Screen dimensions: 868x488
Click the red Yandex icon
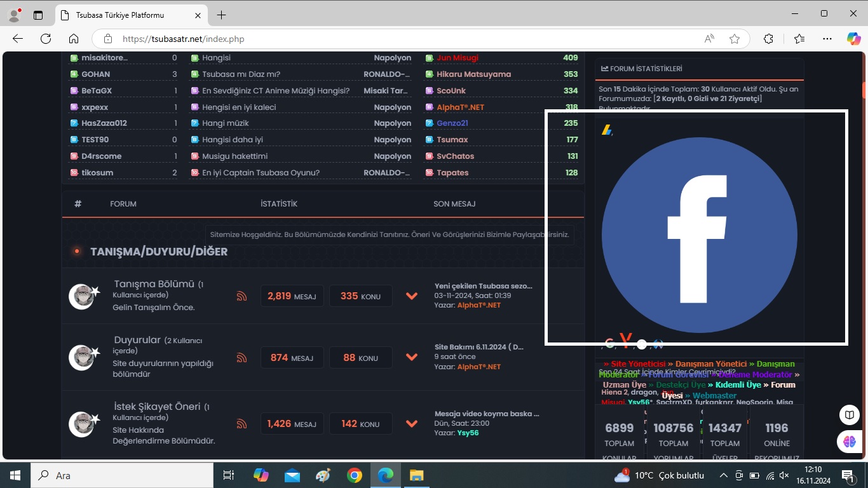coord(627,342)
